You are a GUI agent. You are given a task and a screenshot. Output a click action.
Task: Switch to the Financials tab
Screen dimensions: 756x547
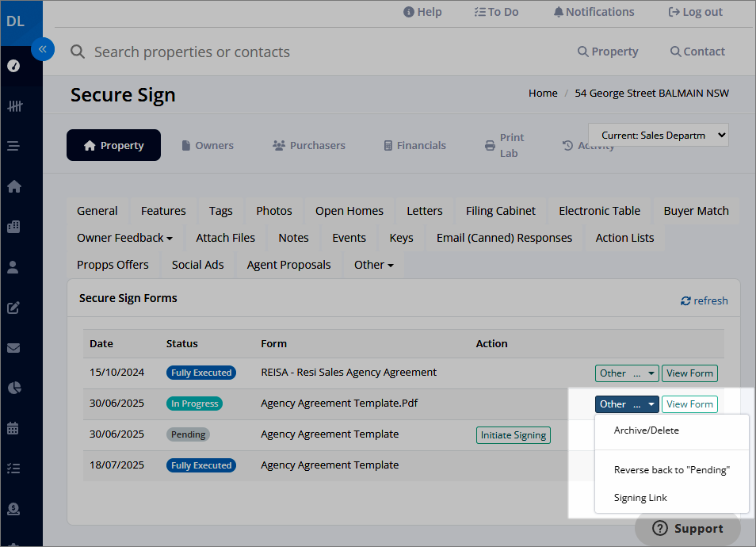[414, 145]
